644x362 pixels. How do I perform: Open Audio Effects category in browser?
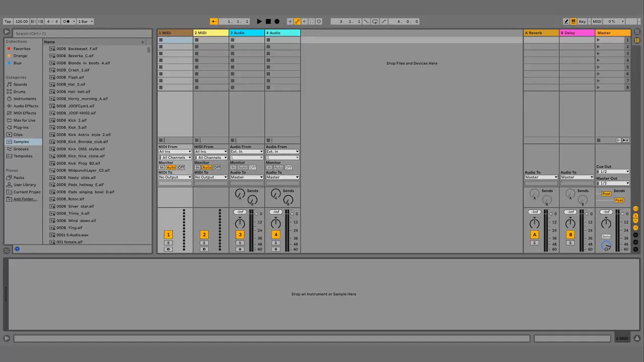(25, 106)
